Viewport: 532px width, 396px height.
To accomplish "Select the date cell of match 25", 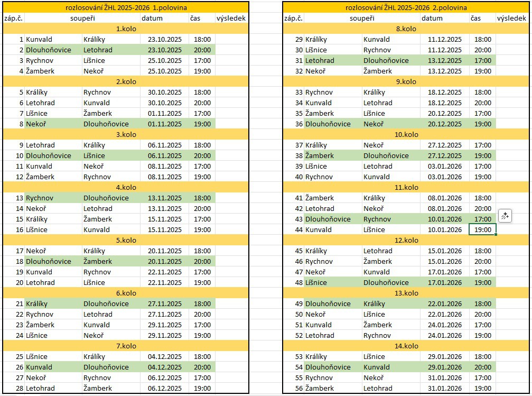I will coord(164,356).
